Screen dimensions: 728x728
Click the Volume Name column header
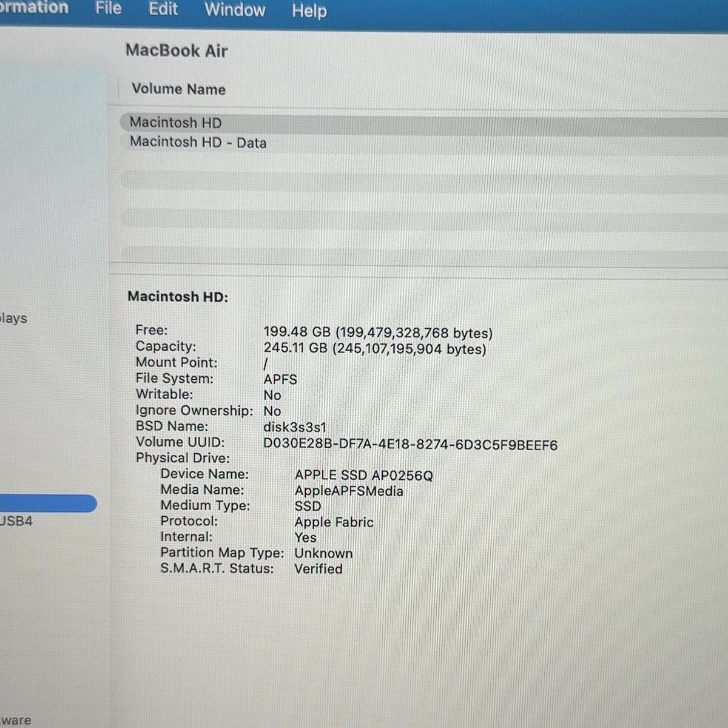178,89
